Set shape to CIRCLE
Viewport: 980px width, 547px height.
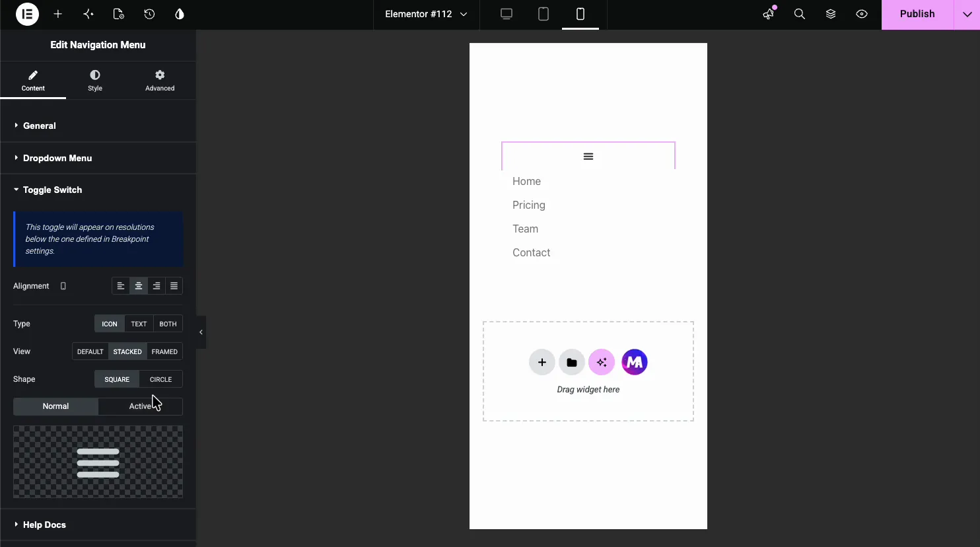(x=160, y=379)
